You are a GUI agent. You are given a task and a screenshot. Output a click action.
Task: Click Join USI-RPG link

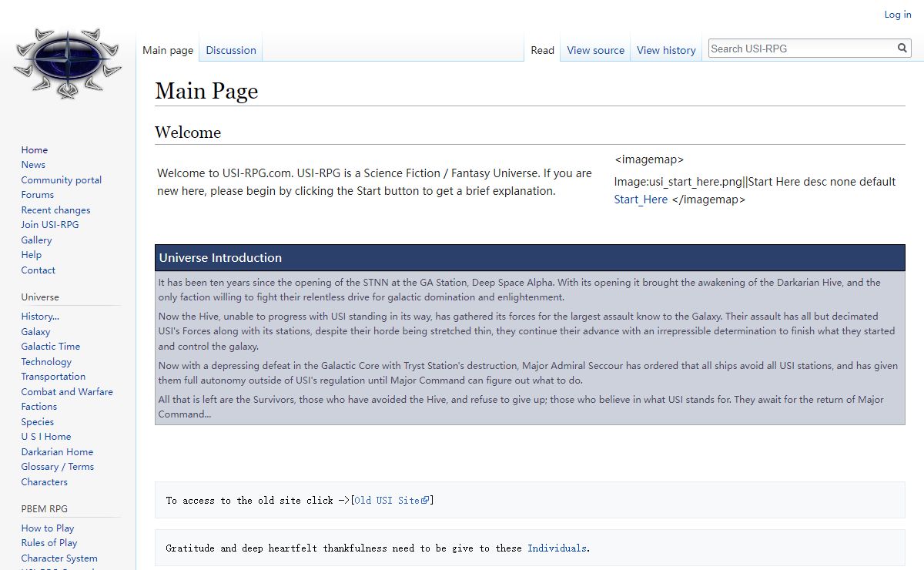click(50, 224)
